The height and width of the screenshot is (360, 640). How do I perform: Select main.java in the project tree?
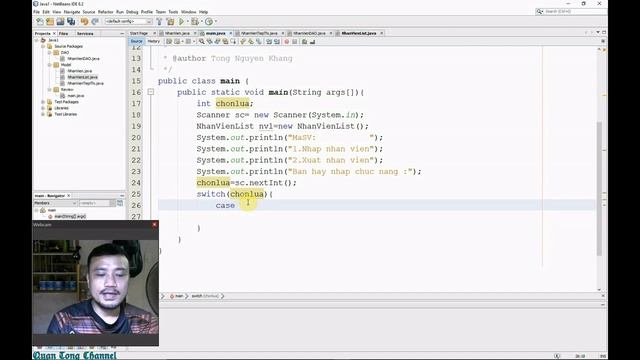pos(76,96)
